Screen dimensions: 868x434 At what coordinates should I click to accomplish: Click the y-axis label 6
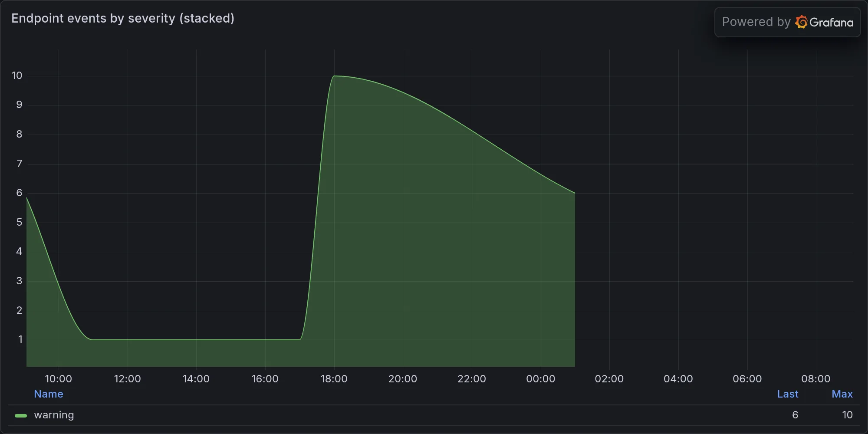(x=19, y=193)
